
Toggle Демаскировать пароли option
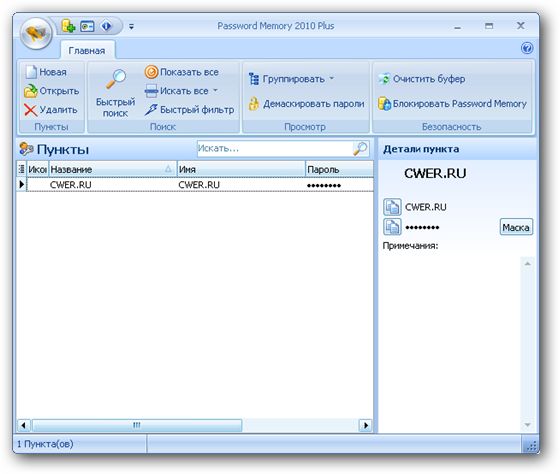[306, 104]
